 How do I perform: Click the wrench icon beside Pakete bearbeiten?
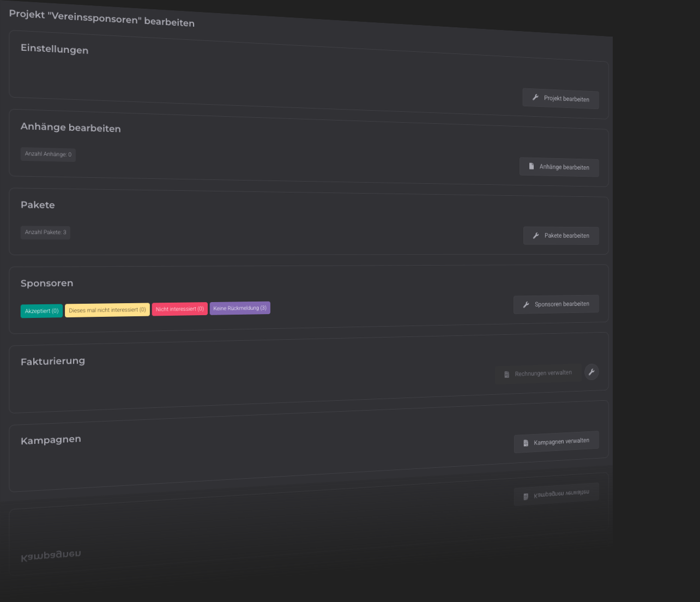tap(536, 236)
